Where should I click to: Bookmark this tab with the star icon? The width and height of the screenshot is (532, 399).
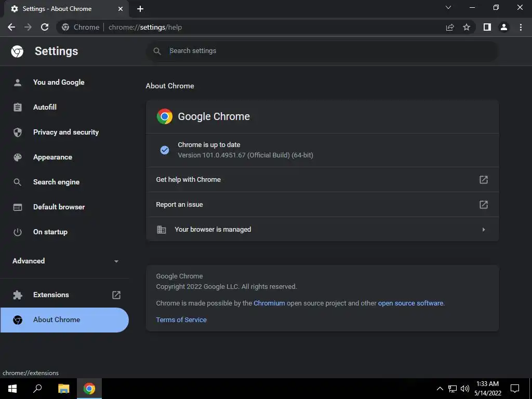coord(467,27)
